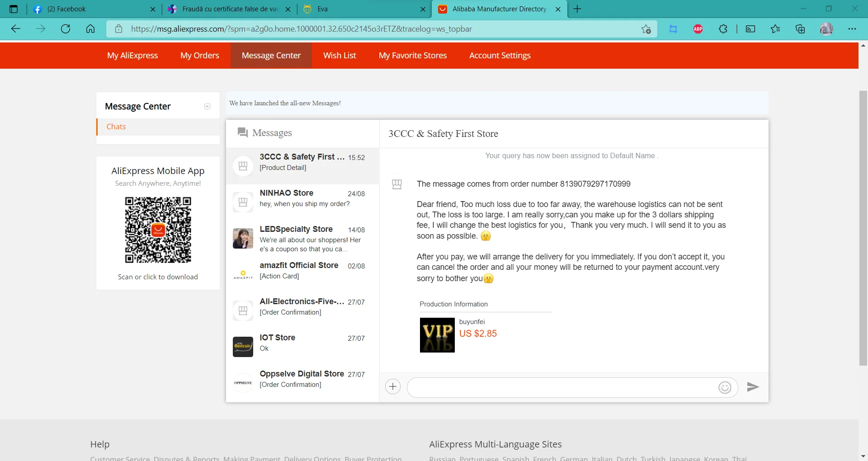
Task: Click the AliExpress app QR code
Action: click(x=158, y=230)
